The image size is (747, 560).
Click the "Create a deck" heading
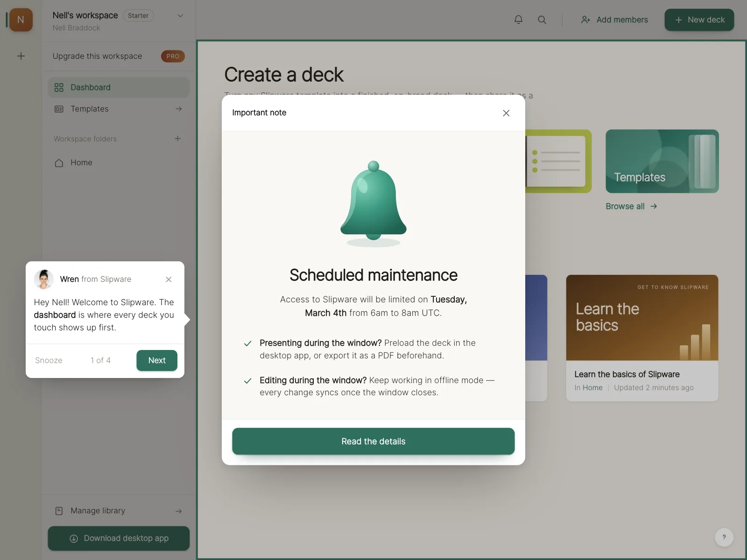[x=284, y=75]
